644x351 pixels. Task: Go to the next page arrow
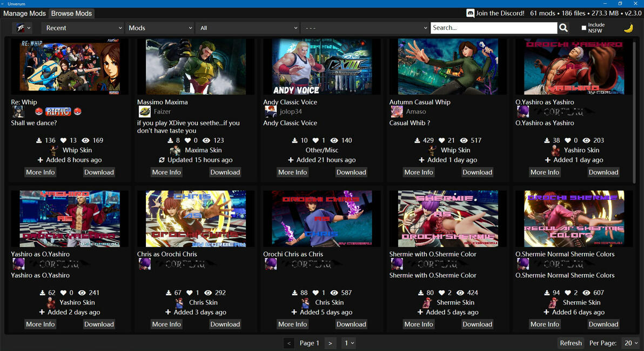point(330,343)
